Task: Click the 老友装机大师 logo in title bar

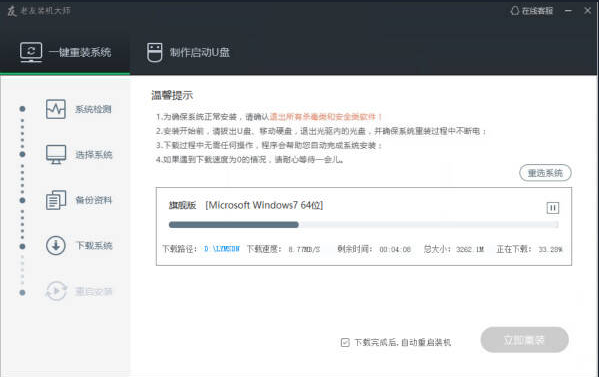Action: pos(39,11)
